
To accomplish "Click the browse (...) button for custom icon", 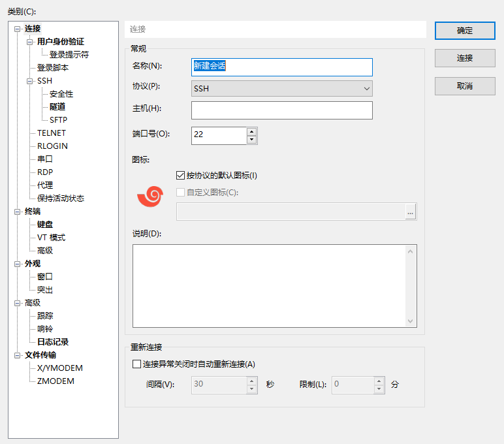I will click(x=410, y=212).
